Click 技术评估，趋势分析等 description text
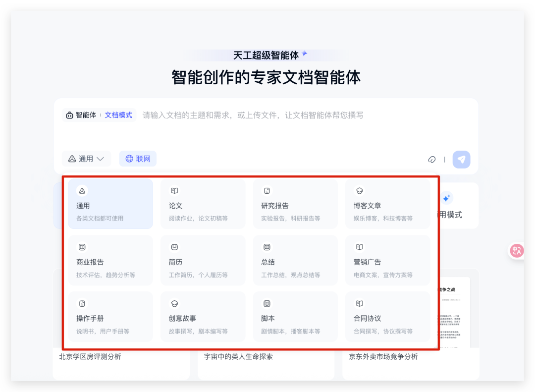535x392 pixels. pyautogui.click(x=106, y=275)
